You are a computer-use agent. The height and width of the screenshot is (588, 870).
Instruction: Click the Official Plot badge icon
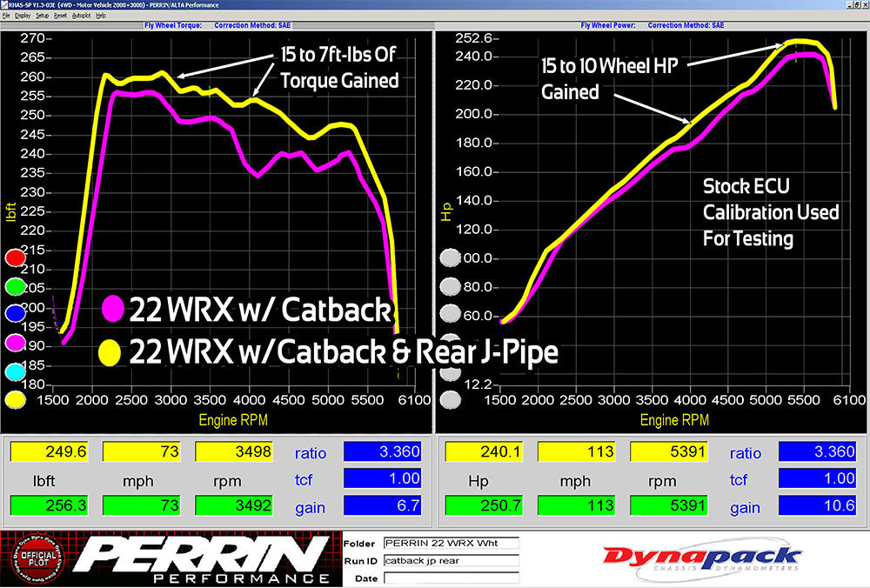(33, 558)
